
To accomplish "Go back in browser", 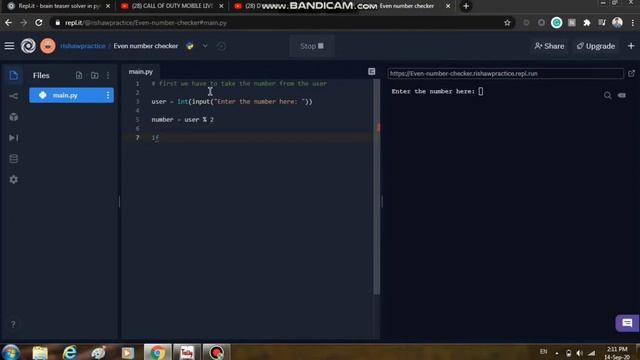I will [8, 23].
